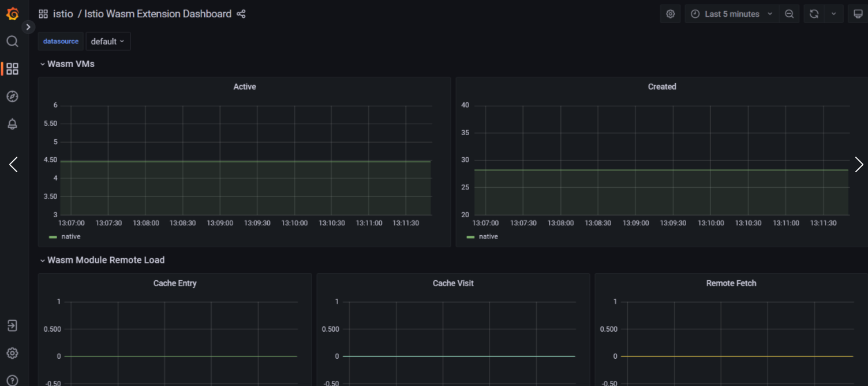Open the Created panel title menu
The image size is (868, 386).
tap(662, 87)
